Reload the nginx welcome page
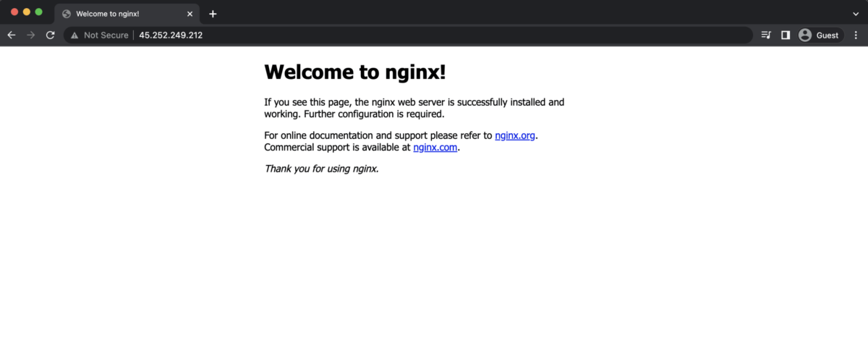 (50, 35)
